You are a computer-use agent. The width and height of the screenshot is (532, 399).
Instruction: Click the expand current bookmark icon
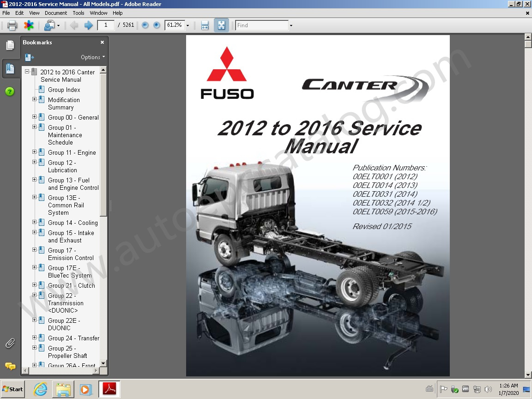pos(29,57)
